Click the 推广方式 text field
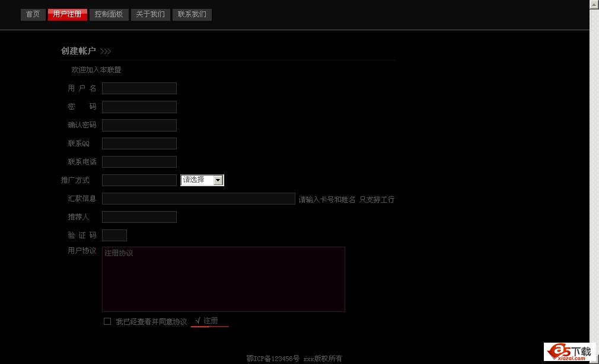The image size is (599, 364). 139,180
